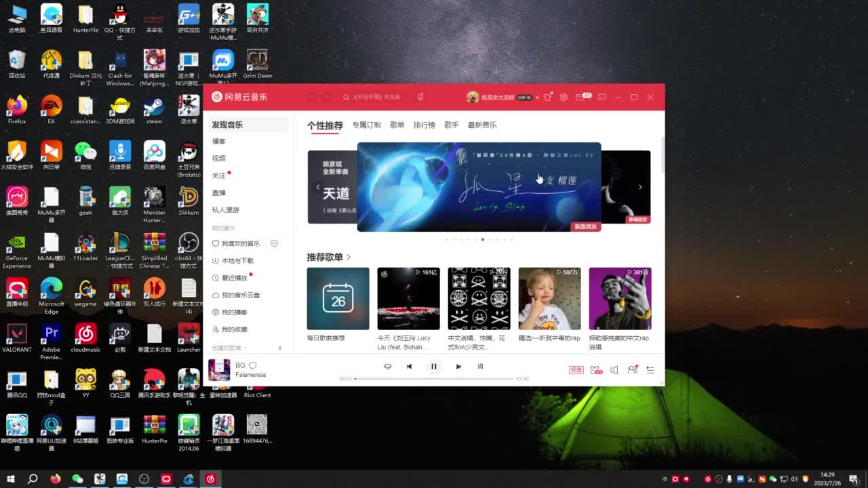Add new playlist with plus icon
The width and height of the screenshot is (868, 488).
click(x=279, y=348)
